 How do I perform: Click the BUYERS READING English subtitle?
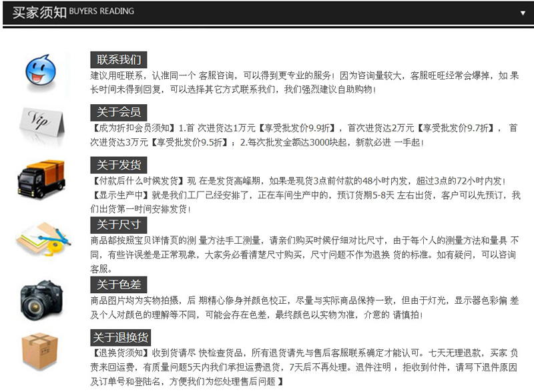coord(101,11)
